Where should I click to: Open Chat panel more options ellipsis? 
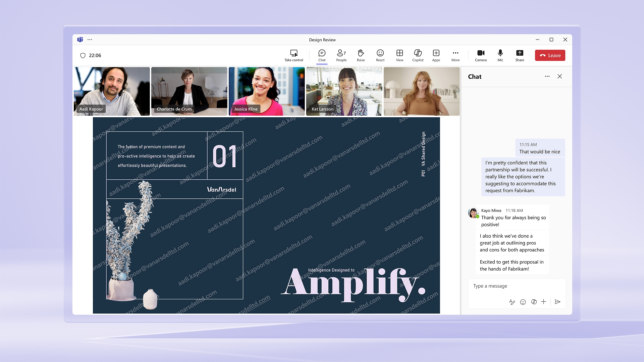click(547, 76)
